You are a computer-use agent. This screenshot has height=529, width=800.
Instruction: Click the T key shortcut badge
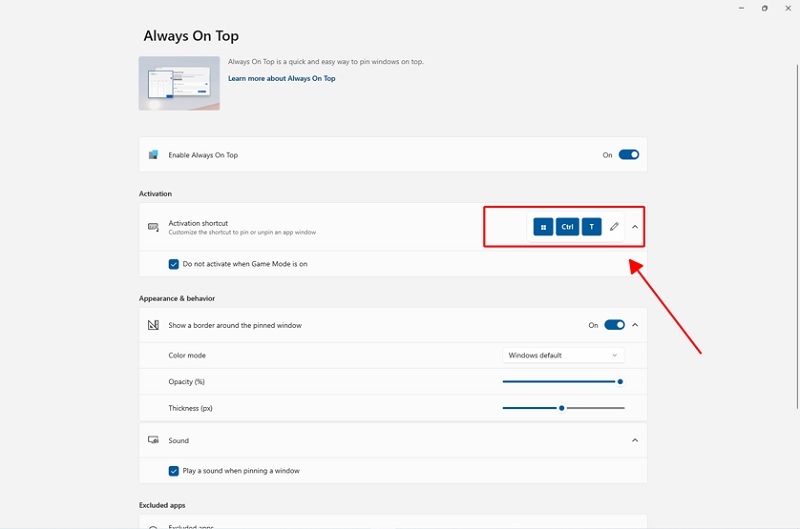592,227
